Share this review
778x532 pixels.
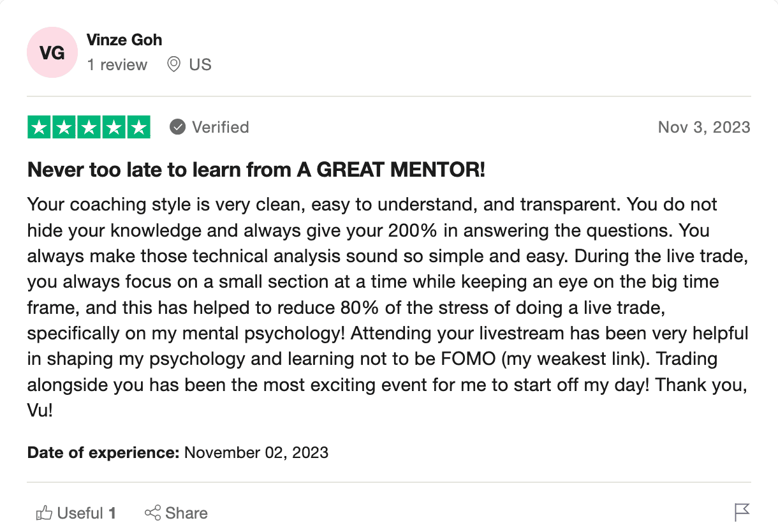point(176,513)
